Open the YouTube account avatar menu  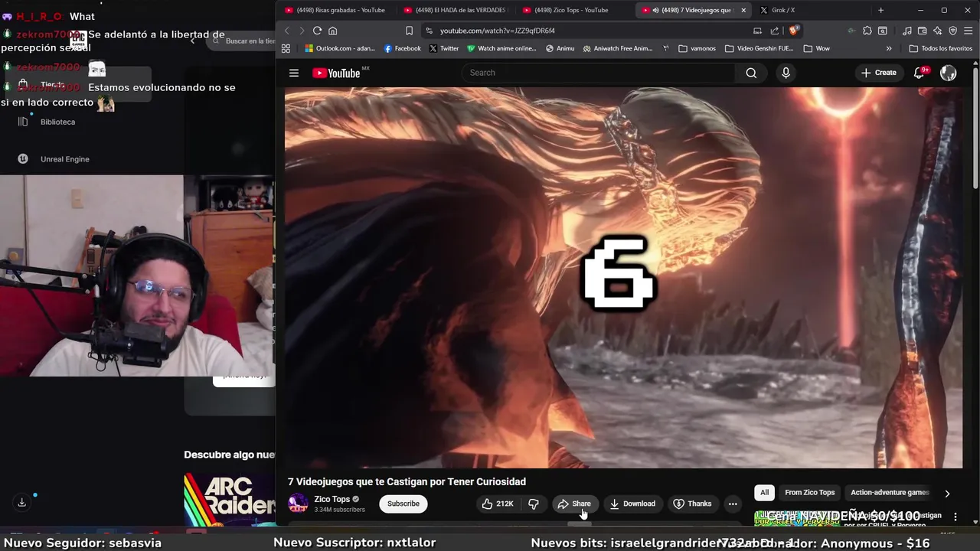948,73
